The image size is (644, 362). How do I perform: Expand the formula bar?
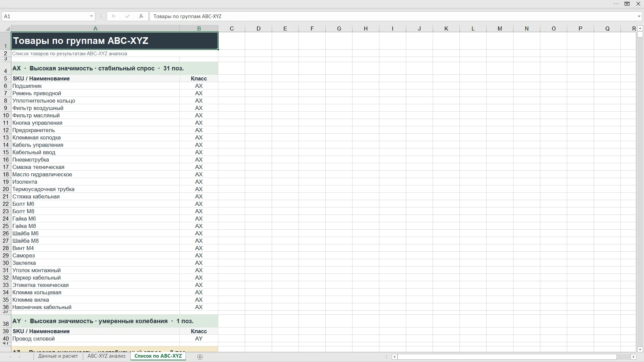point(639,16)
